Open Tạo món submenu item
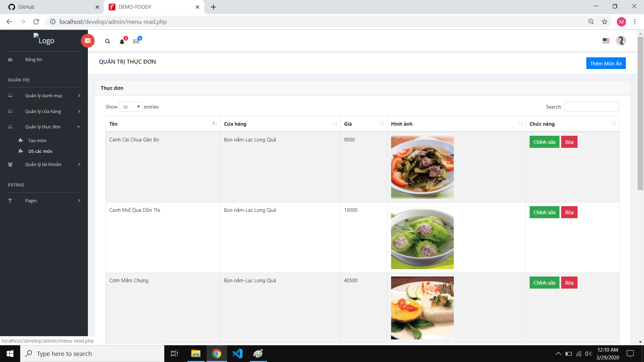644x362 pixels. [37, 140]
